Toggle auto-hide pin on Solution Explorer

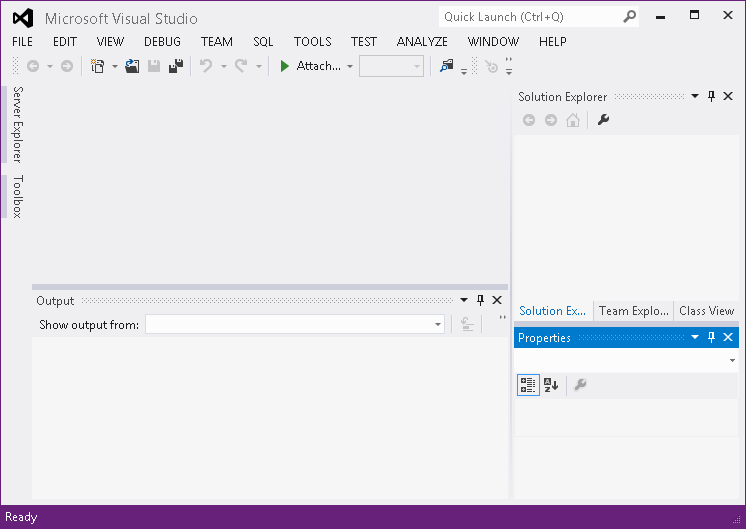pos(712,97)
